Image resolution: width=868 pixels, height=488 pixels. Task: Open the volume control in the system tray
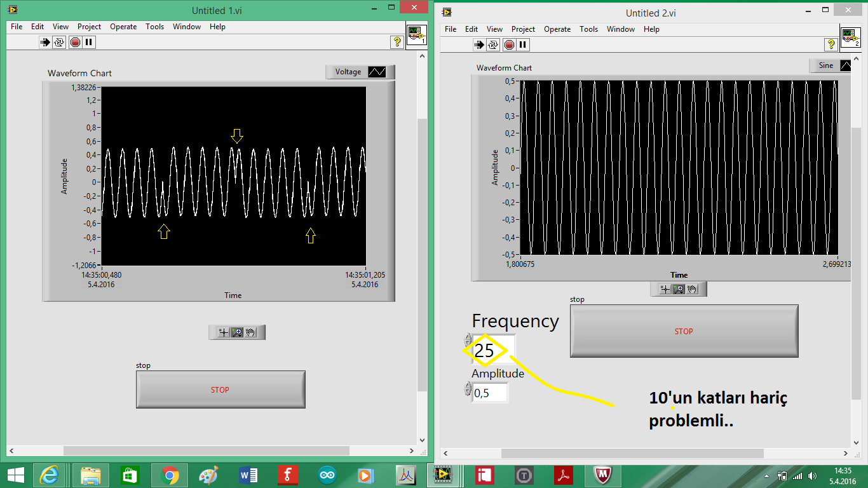[x=812, y=475]
